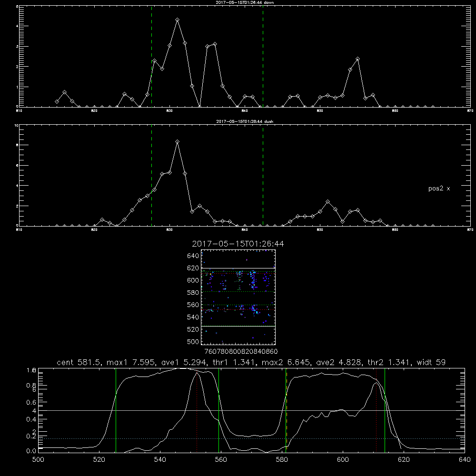Click the "0.4" y-axis label of bottom plot
This screenshot has height=476, width=476.
tap(31, 419)
